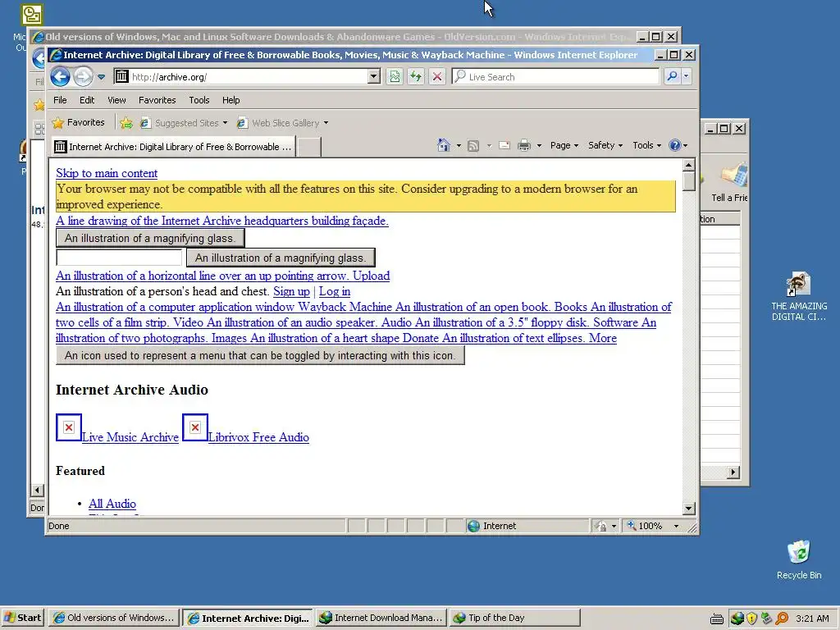Click the menu toggle icon button
The image size is (840, 630).
[x=260, y=356]
